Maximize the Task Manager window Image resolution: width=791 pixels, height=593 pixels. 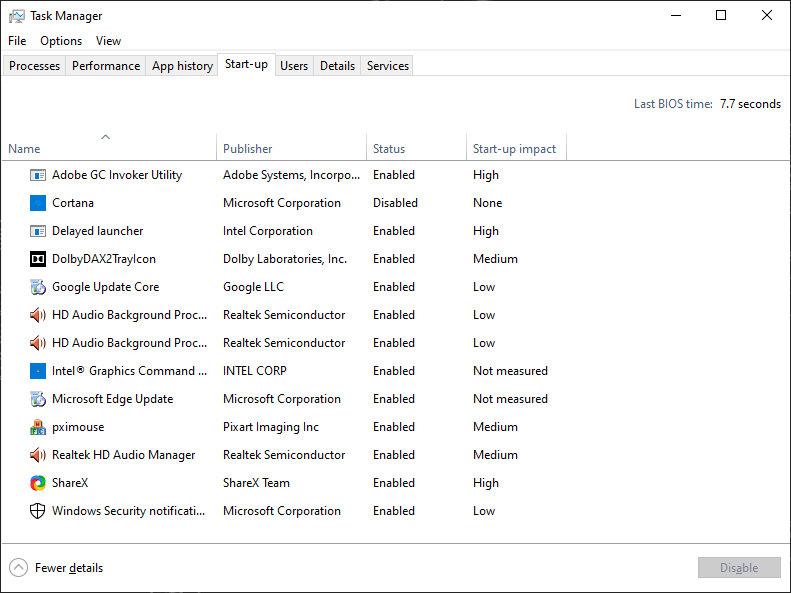tap(721, 16)
